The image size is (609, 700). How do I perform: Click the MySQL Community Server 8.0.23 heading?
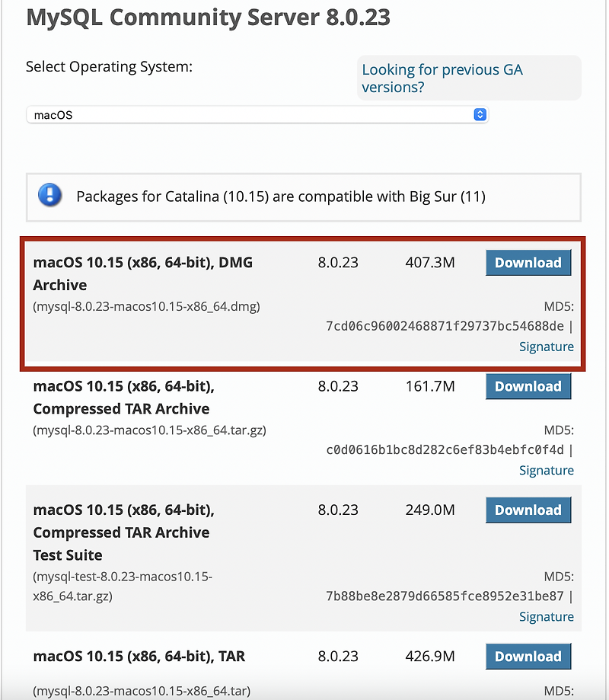(x=208, y=18)
